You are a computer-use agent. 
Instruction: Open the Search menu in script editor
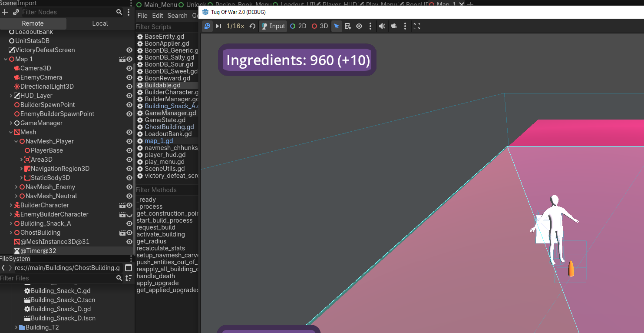pos(177,16)
